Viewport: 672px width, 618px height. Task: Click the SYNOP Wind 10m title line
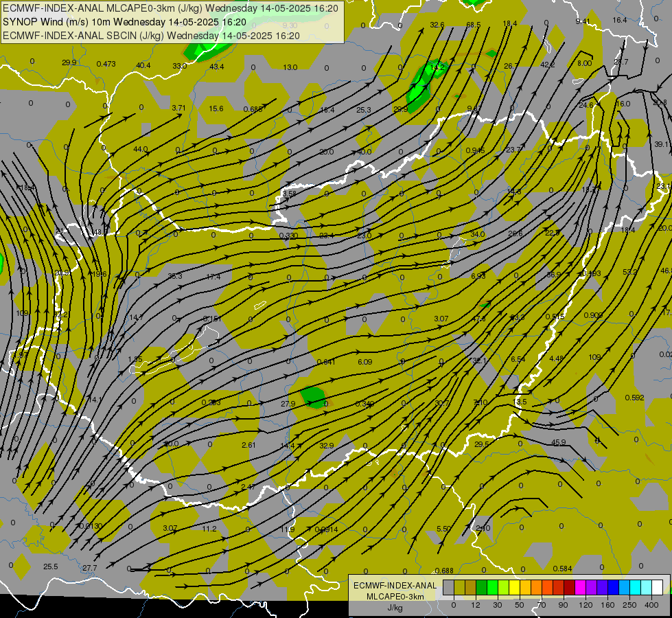point(124,22)
